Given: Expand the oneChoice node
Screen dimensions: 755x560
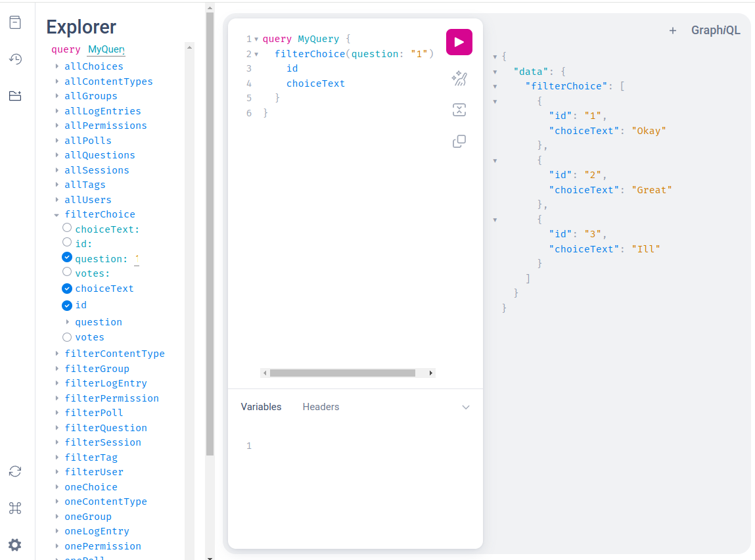Looking at the screenshot, I should click(57, 487).
